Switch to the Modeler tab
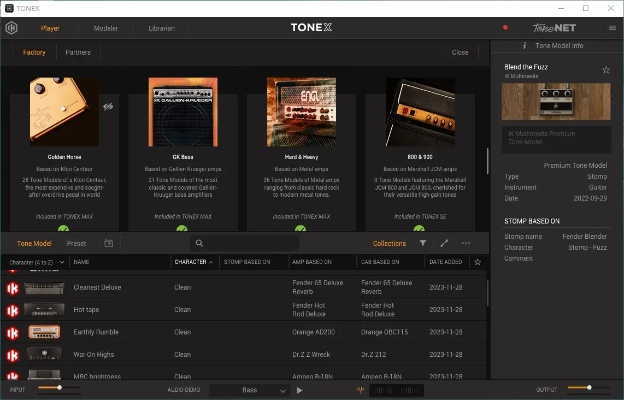Screen dimensions: 624x400 pos(105,28)
